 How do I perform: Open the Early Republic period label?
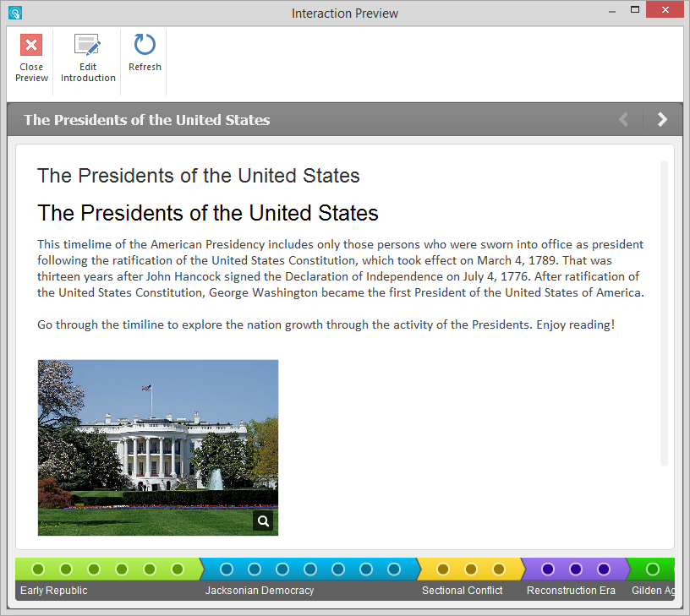(54, 591)
